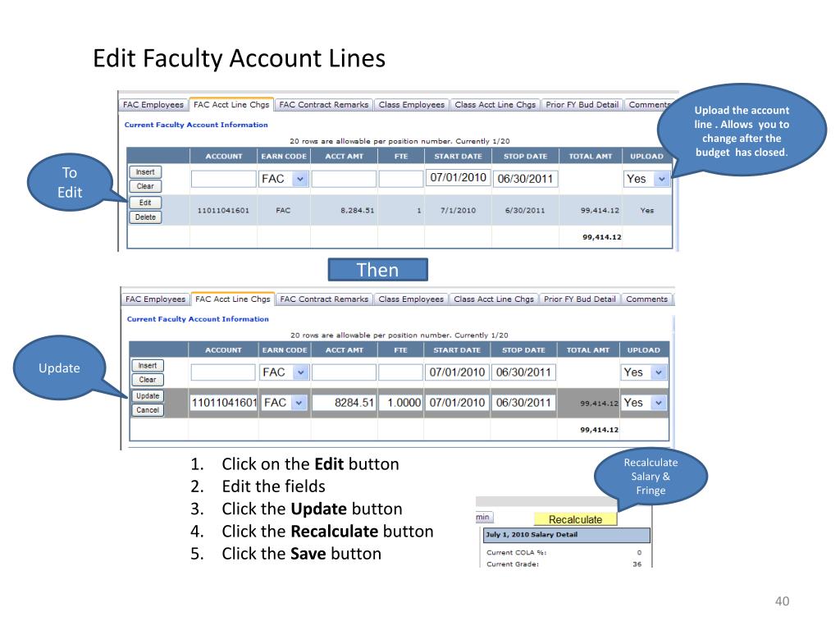Click Update button in bottom panel
The image size is (840, 630).
[x=148, y=396]
